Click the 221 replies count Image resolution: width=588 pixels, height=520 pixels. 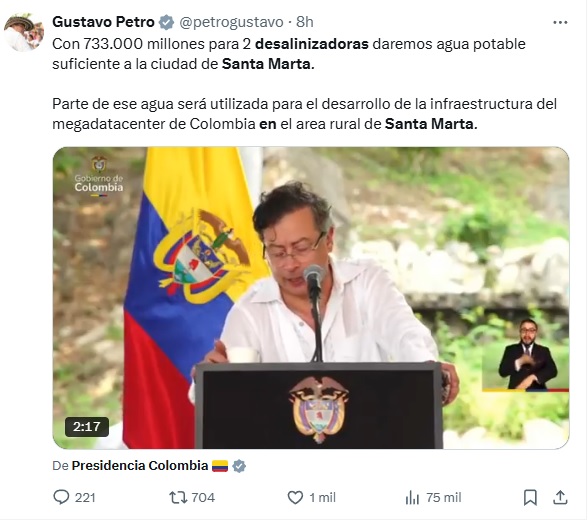pyautogui.click(x=85, y=498)
